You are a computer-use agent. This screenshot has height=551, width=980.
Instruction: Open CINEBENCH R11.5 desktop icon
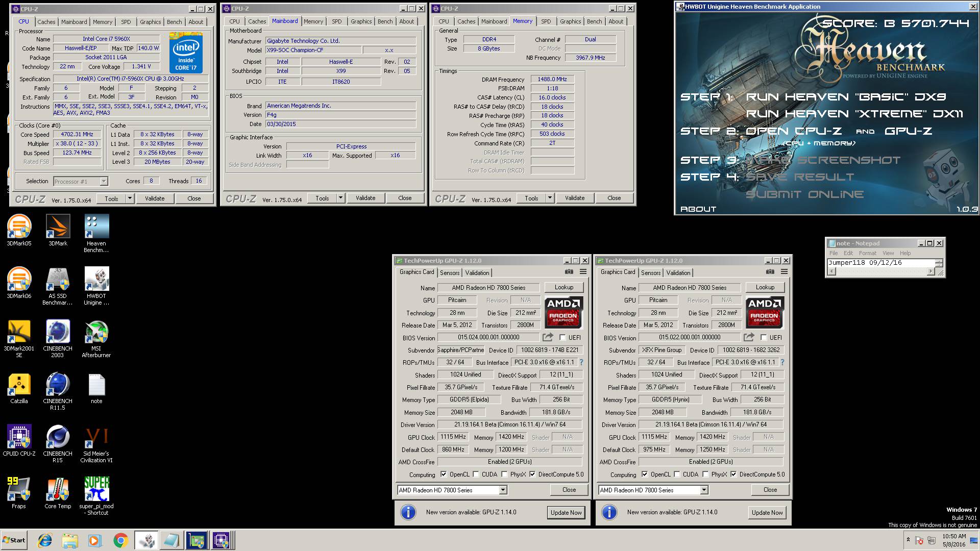pyautogui.click(x=58, y=391)
